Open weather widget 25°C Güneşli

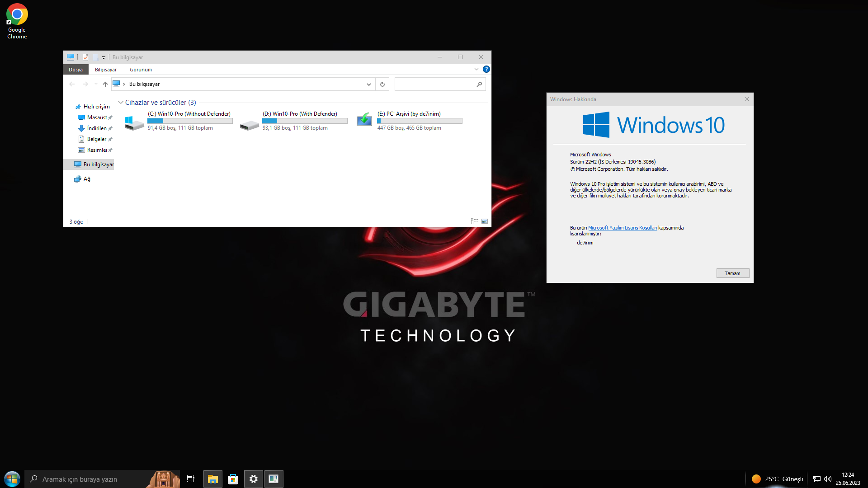777,479
